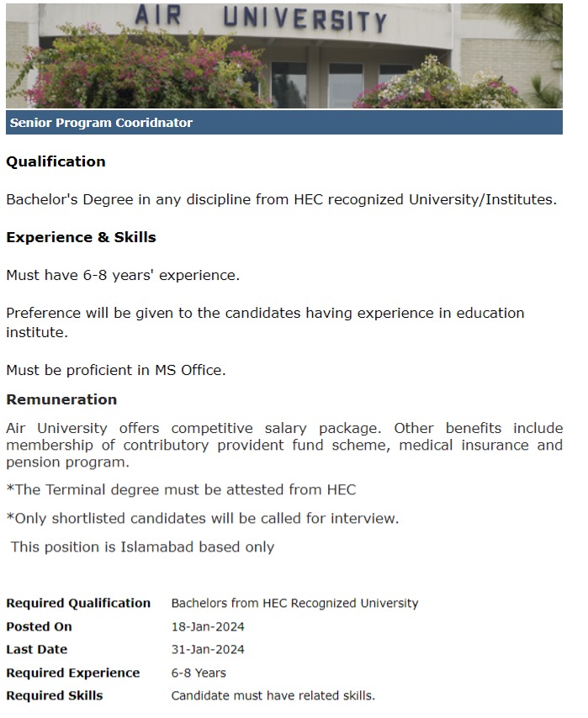Click the education institute preference paragraph

click(265, 323)
